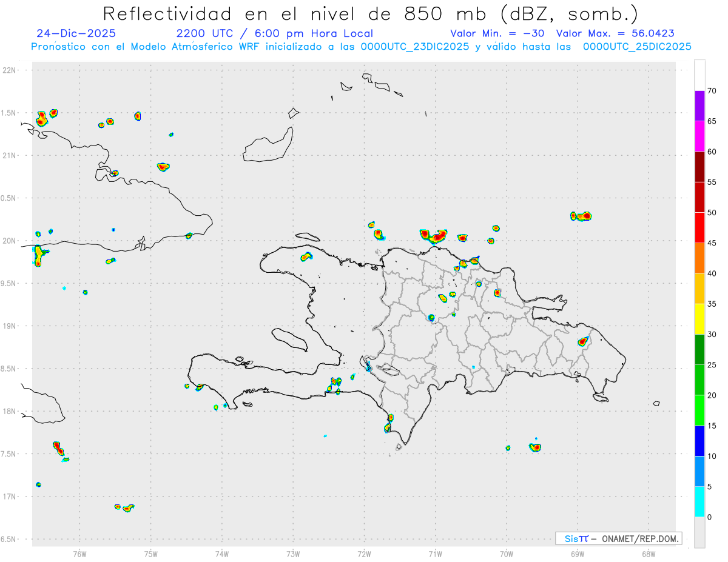Click the 'ONAMET/REP.DOM.' credit label
728x562 pixels.
click(x=639, y=538)
